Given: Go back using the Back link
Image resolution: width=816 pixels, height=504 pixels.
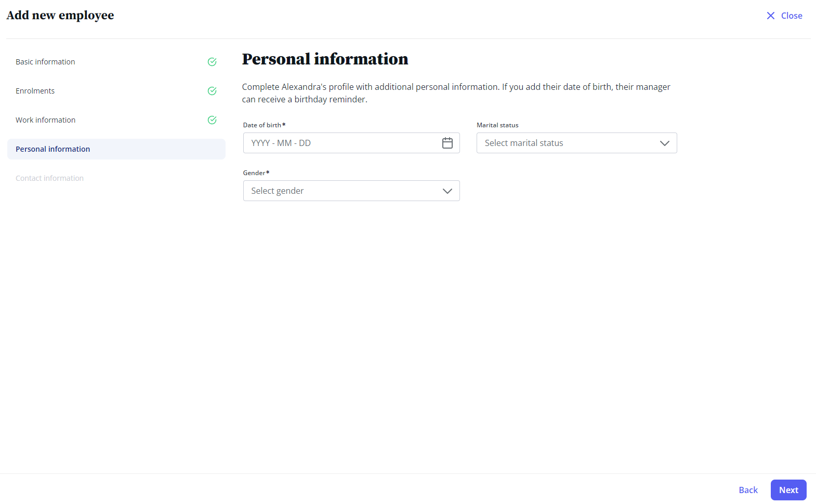Looking at the screenshot, I should pyautogui.click(x=748, y=490).
